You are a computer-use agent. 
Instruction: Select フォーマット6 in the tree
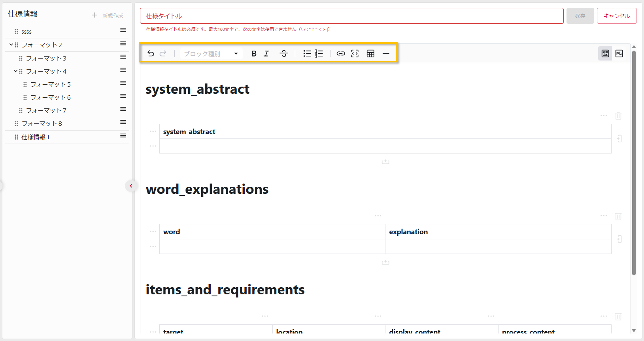(x=50, y=98)
